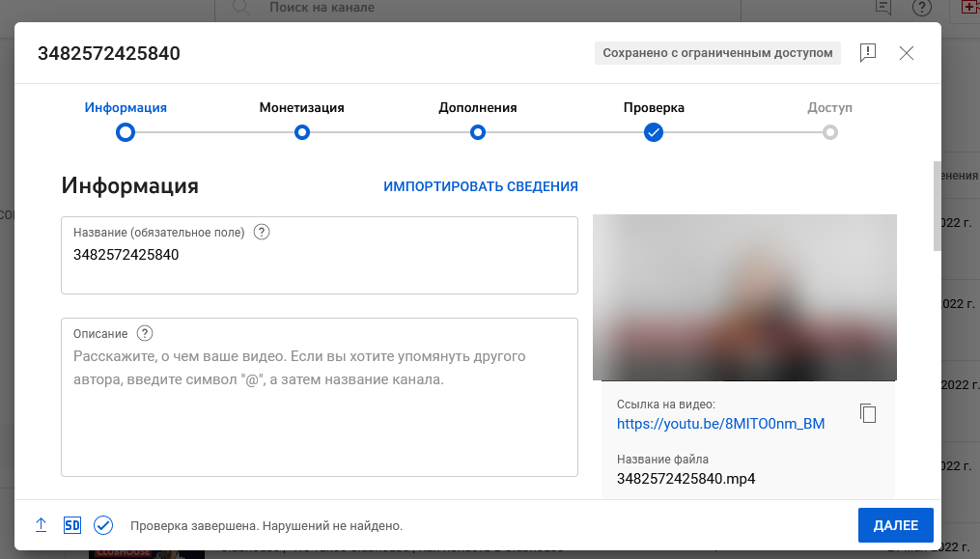
Task: Click the upload status arrow icon
Action: coord(41,525)
